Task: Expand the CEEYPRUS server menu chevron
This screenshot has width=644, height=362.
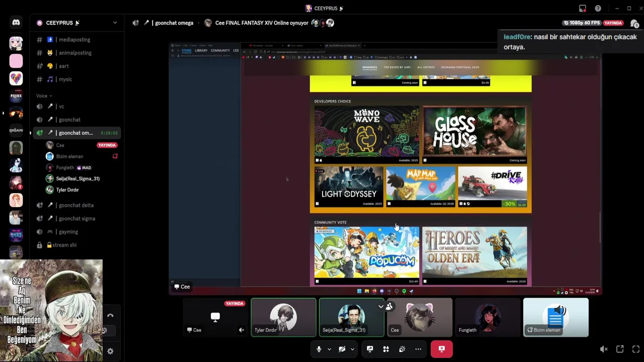Action: (x=115, y=23)
